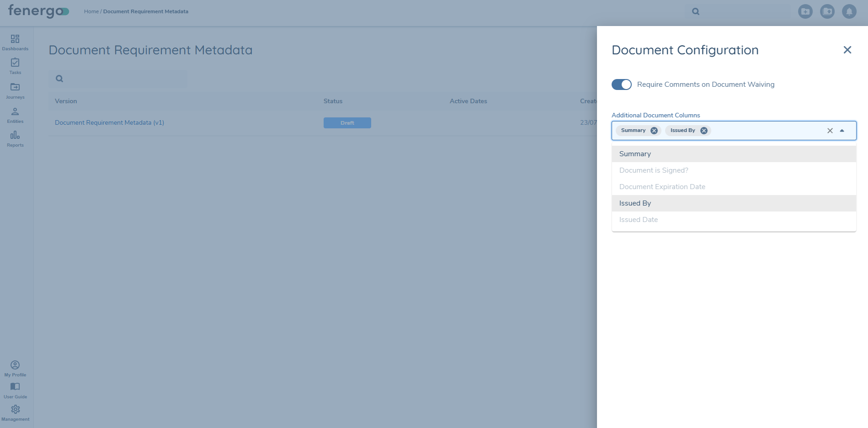Open Document Requirement Metadata (v1) link

click(109, 122)
